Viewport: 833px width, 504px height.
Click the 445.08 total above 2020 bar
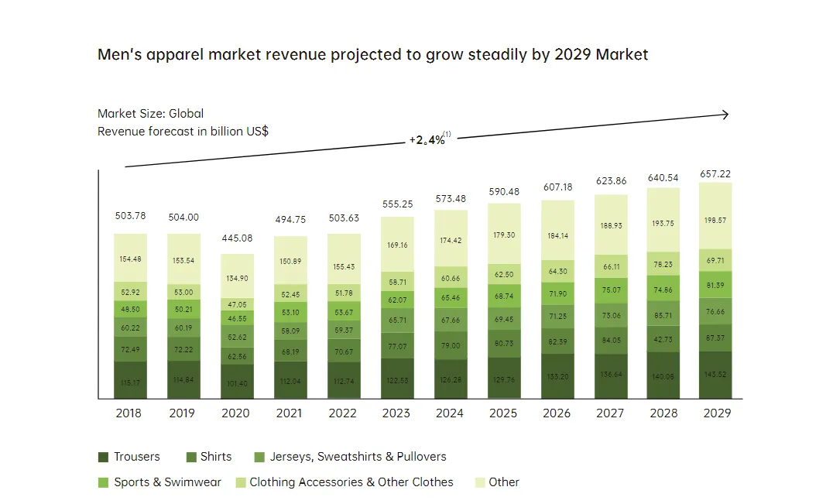click(235, 238)
